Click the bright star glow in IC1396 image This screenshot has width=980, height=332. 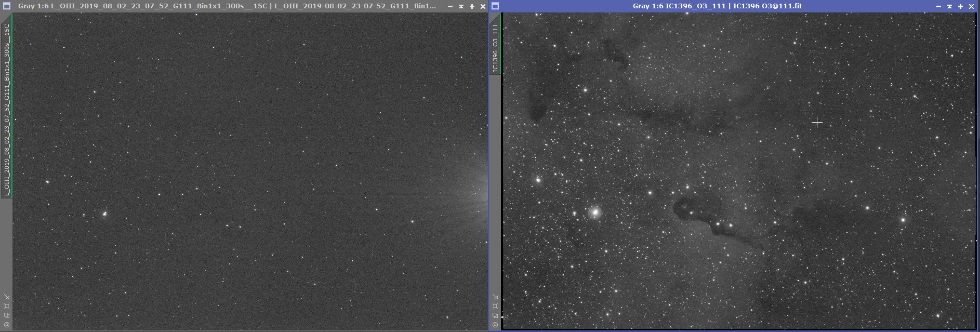[595, 212]
